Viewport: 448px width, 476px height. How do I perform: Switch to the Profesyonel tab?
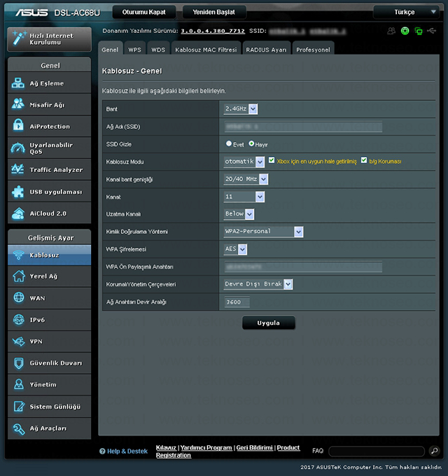313,49
